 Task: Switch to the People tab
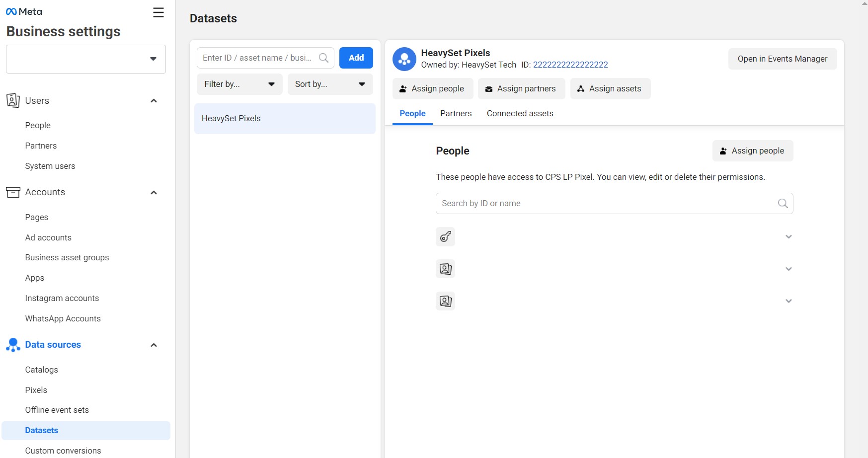click(412, 114)
